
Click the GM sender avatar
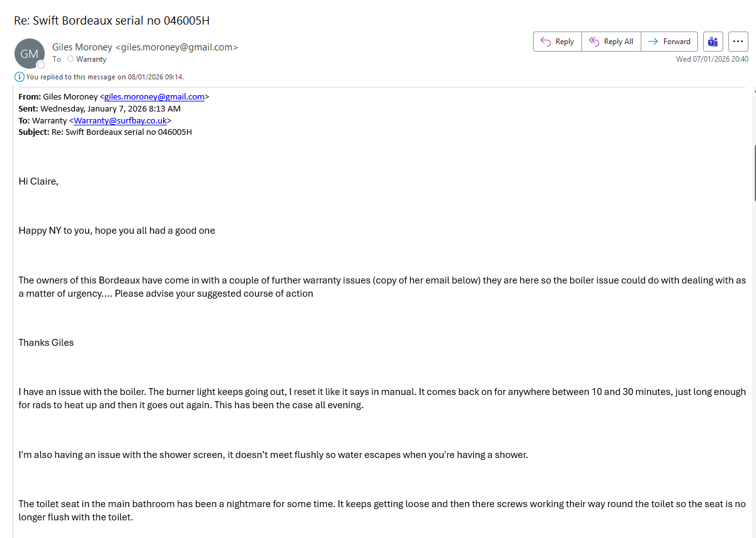pos(29,54)
